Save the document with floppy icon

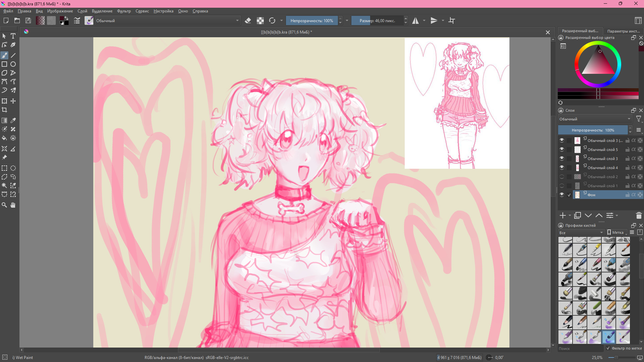click(28, 20)
